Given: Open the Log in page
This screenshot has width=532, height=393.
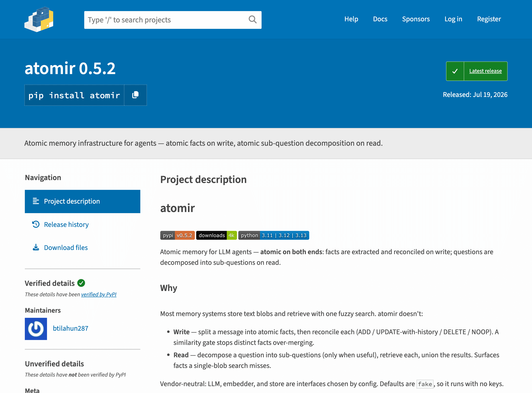Looking at the screenshot, I should tap(453, 19).
